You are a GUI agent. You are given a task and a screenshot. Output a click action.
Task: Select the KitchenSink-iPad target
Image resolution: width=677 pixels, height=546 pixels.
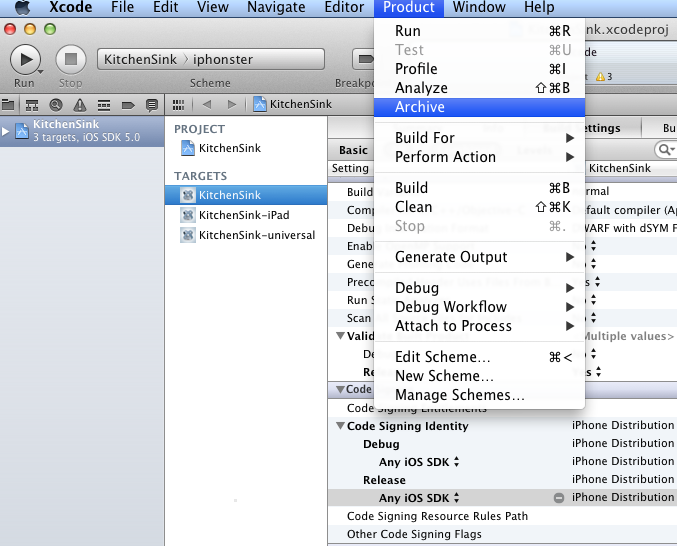coord(246,215)
